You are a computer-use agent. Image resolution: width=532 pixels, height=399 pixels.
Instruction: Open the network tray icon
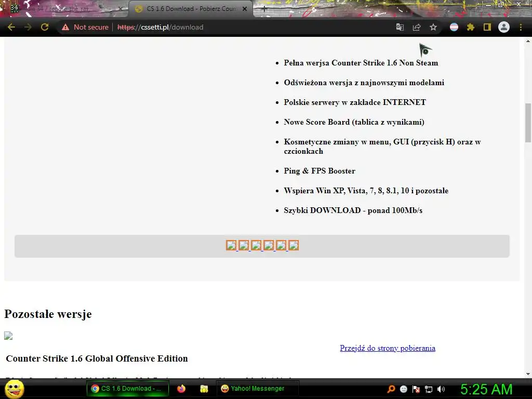[x=429, y=389]
